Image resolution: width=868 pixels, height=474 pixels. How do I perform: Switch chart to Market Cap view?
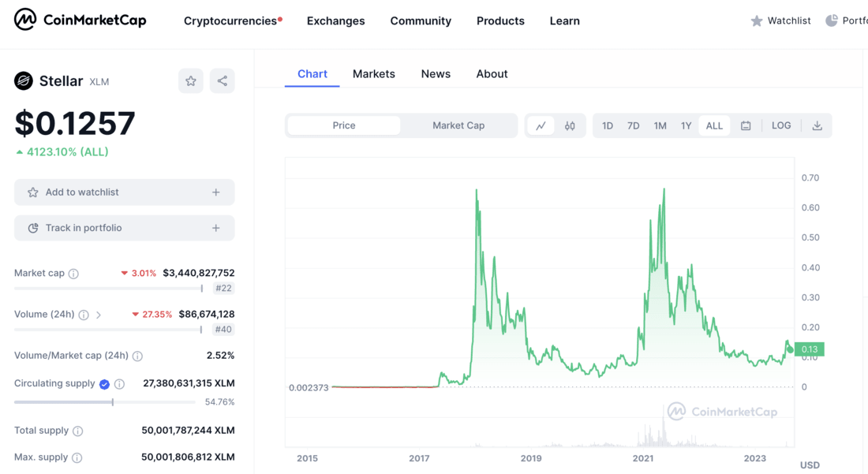(x=458, y=125)
